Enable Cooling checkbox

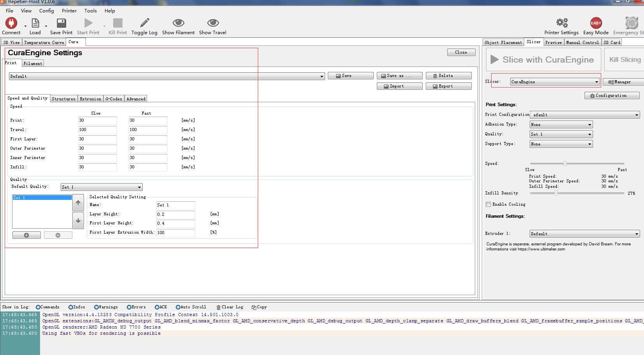(x=488, y=204)
